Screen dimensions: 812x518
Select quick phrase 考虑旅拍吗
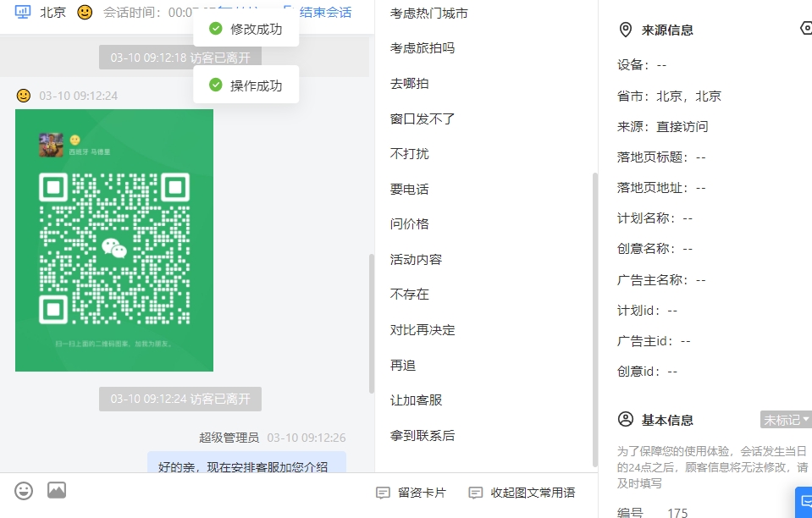423,48
